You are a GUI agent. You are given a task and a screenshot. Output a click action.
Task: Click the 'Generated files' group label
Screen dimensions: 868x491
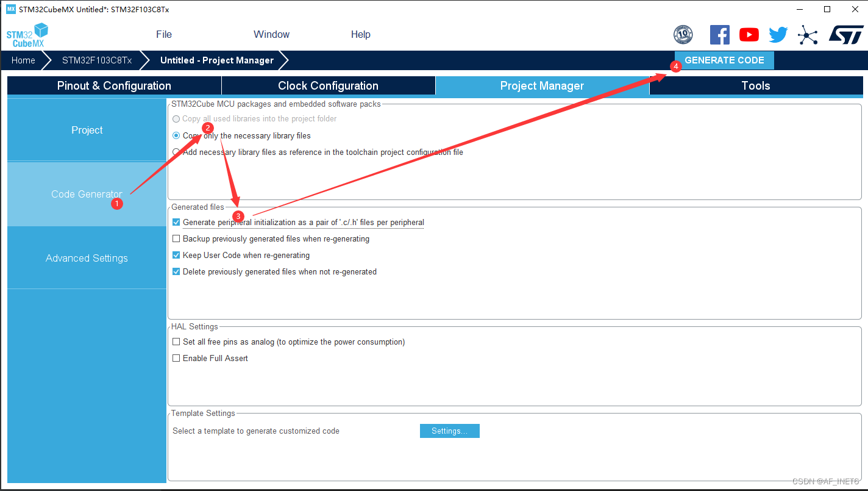point(197,207)
